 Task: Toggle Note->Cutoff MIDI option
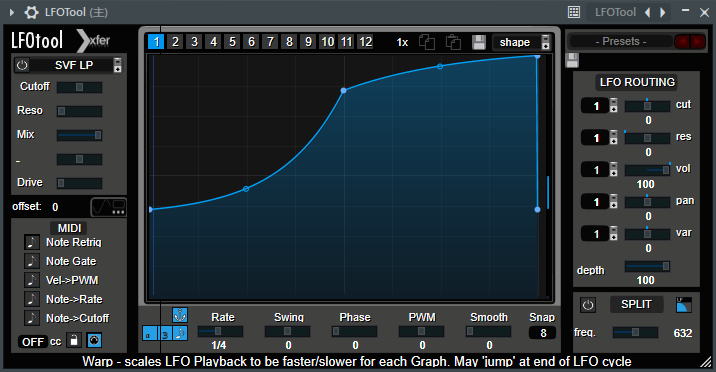coord(32,318)
